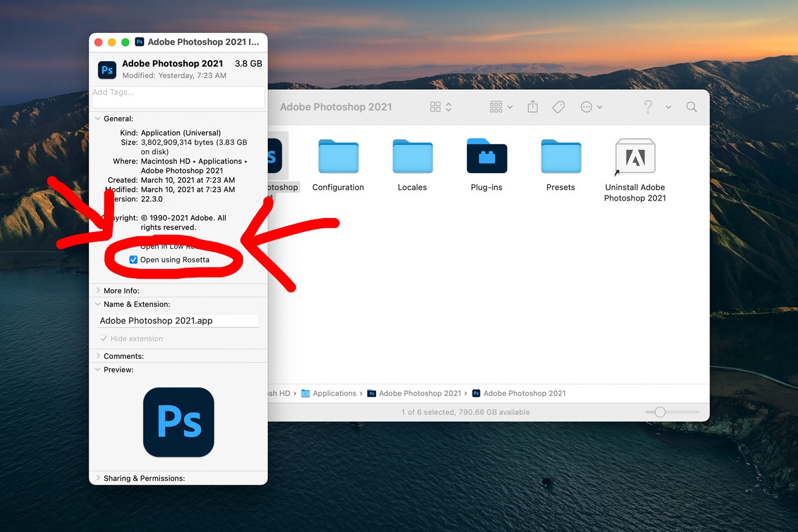Select the Presets folder

tap(561, 157)
